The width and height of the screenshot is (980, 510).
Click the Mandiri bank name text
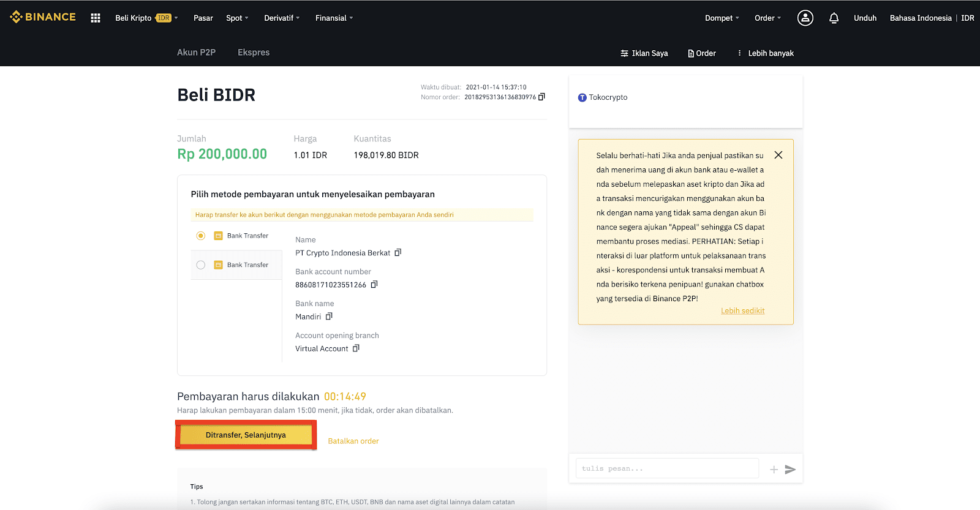(x=308, y=317)
